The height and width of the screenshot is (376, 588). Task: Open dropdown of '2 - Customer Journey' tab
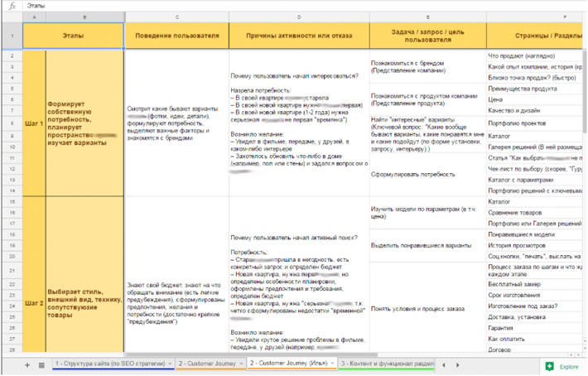[241, 364]
